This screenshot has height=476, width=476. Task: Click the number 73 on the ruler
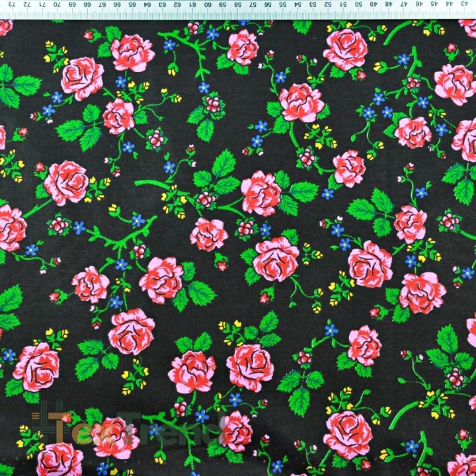click(11, 5)
